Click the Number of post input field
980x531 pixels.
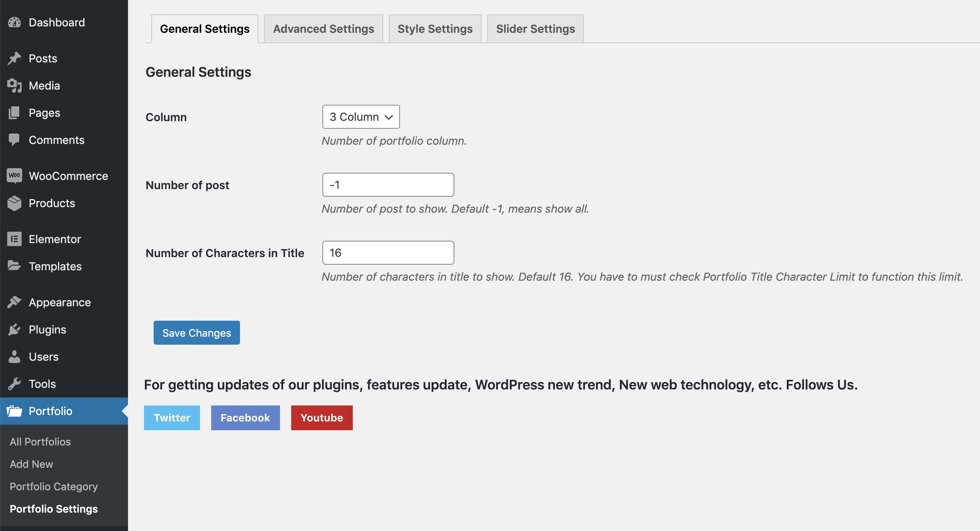387,184
